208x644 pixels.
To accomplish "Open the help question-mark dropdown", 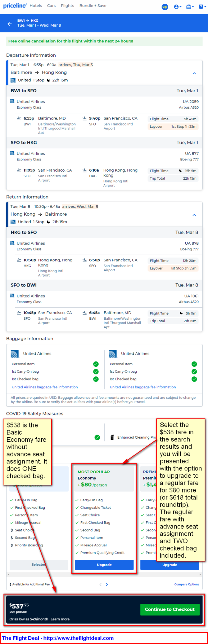I will point(202,7).
